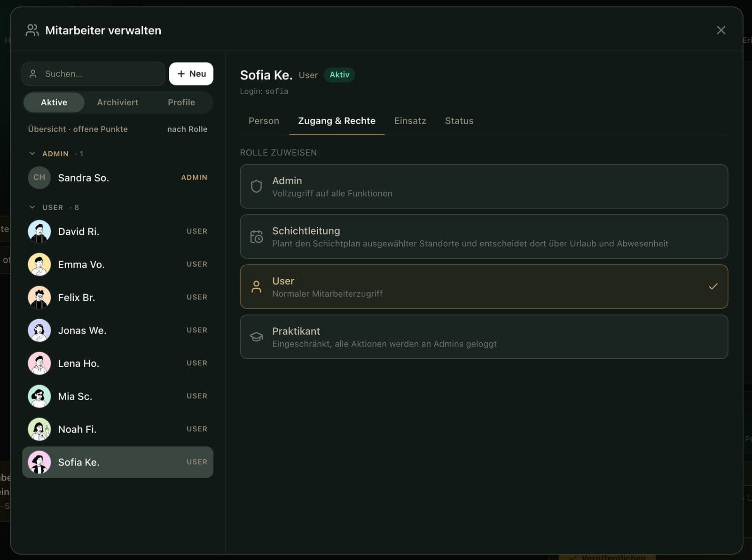Viewport: 752px width, 560px height.
Task: Click the graduation cap icon on Praktikant
Action: [x=256, y=337]
